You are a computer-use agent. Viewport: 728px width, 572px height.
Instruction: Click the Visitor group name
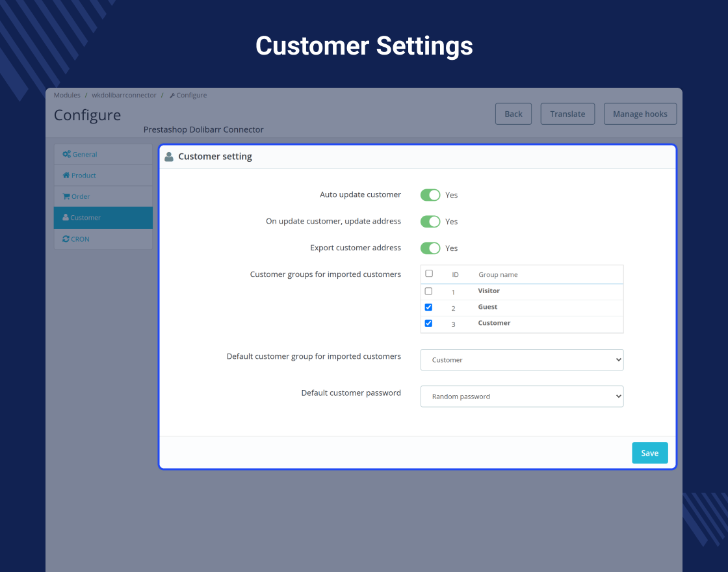pyautogui.click(x=489, y=291)
